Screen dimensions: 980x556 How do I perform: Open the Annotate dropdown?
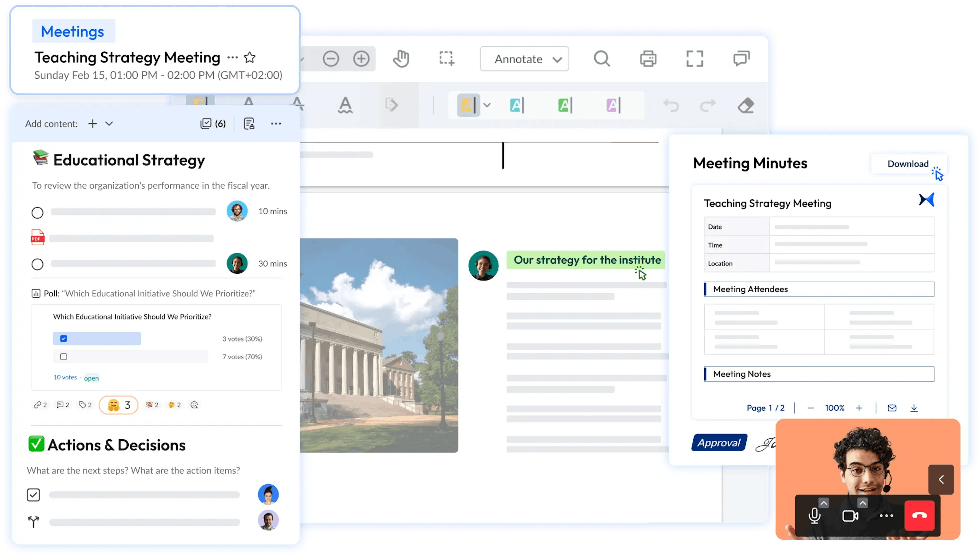524,59
